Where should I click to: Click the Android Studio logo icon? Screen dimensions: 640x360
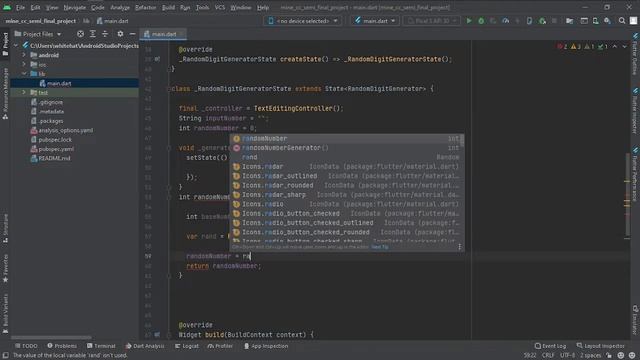click(7, 7)
